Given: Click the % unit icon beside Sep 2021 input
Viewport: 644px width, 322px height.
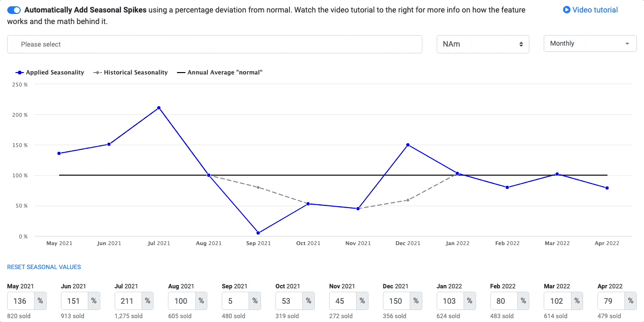Looking at the screenshot, I should 255,301.
